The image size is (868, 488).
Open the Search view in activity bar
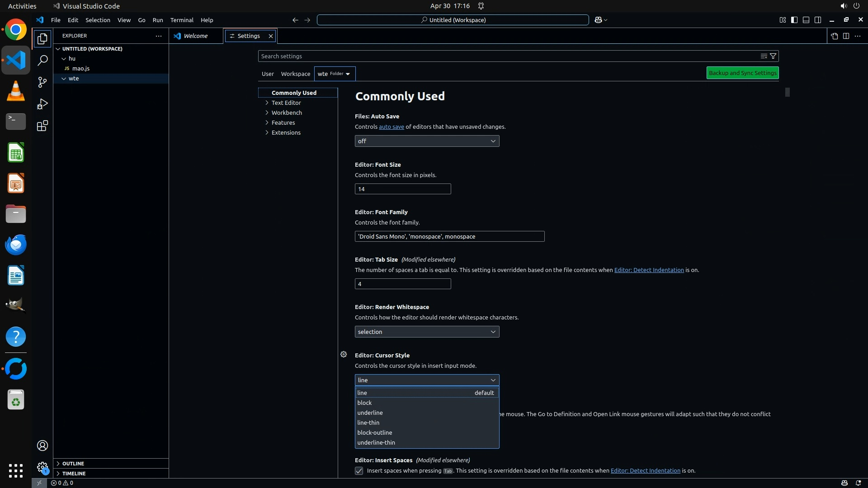click(x=42, y=60)
